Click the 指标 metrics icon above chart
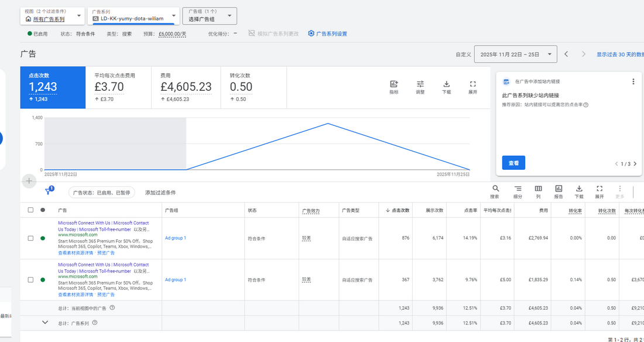This screenshot has width=644, height=342. point(393,87)
